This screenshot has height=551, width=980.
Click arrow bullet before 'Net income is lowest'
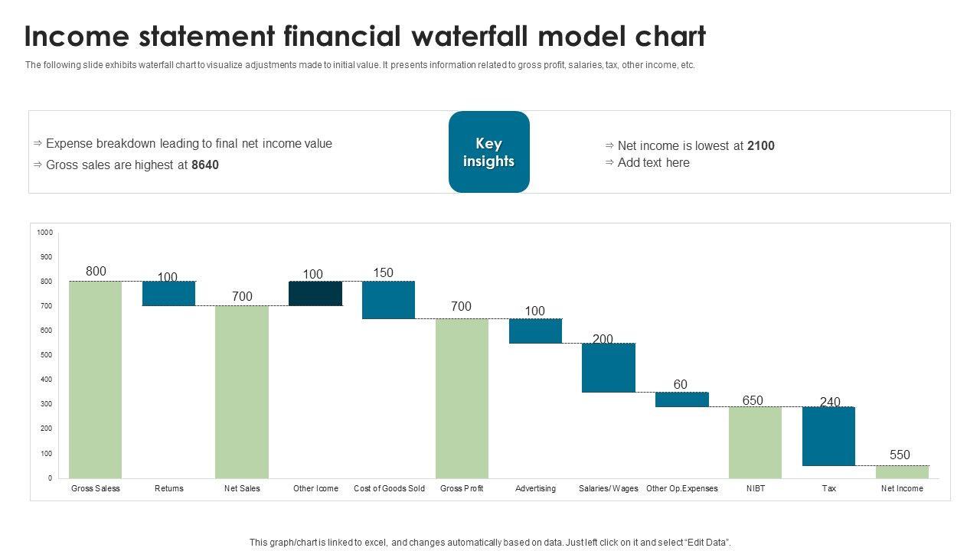coord(609,145)
